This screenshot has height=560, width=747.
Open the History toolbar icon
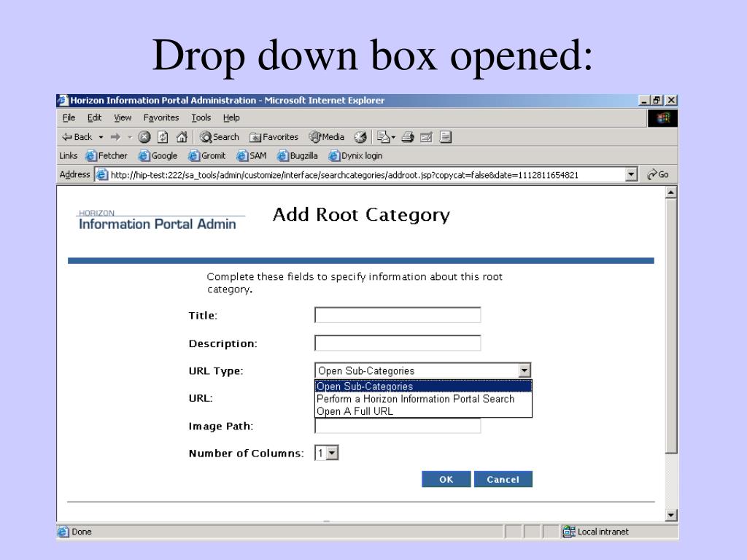(360, 137)
